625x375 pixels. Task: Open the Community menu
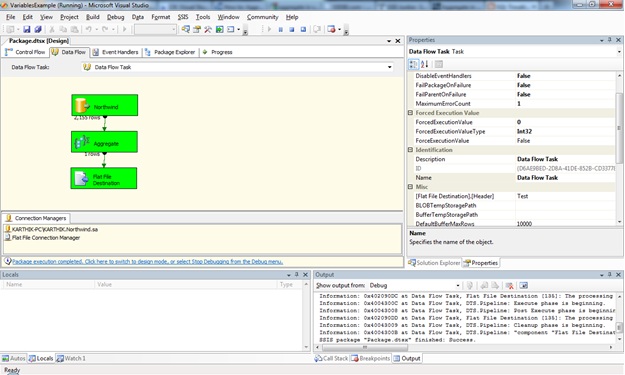click(x=262, y=17)
